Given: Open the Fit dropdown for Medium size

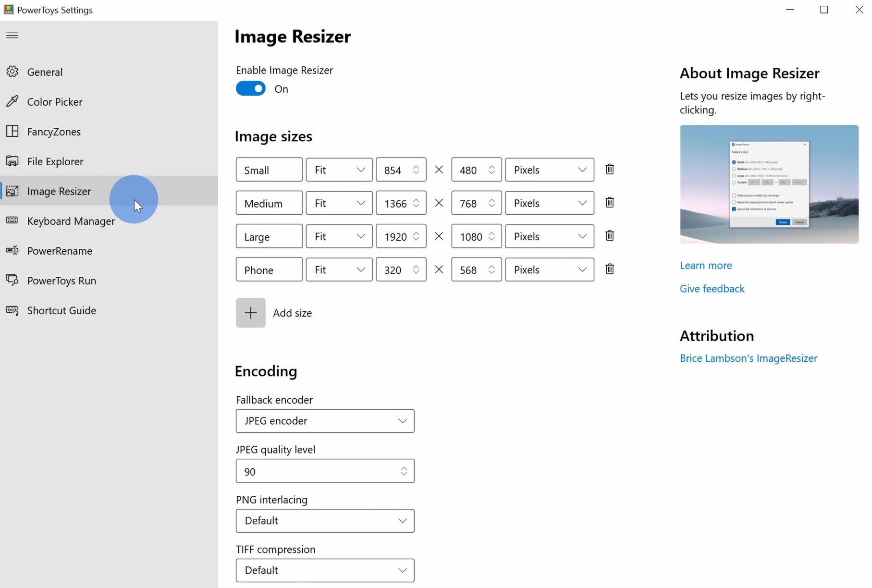Looking at the screenshot, I should point(339,203).
